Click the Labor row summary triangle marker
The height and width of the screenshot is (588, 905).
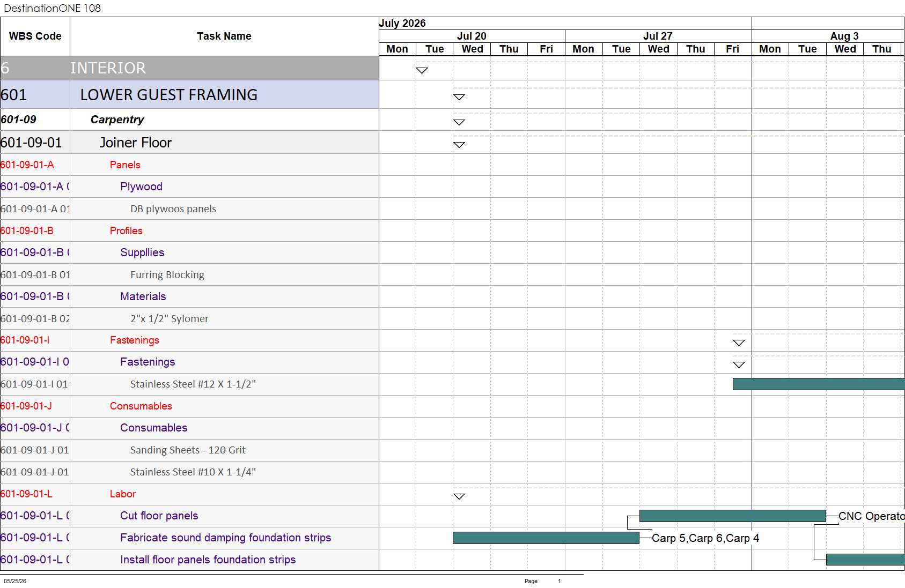[459, 496]
